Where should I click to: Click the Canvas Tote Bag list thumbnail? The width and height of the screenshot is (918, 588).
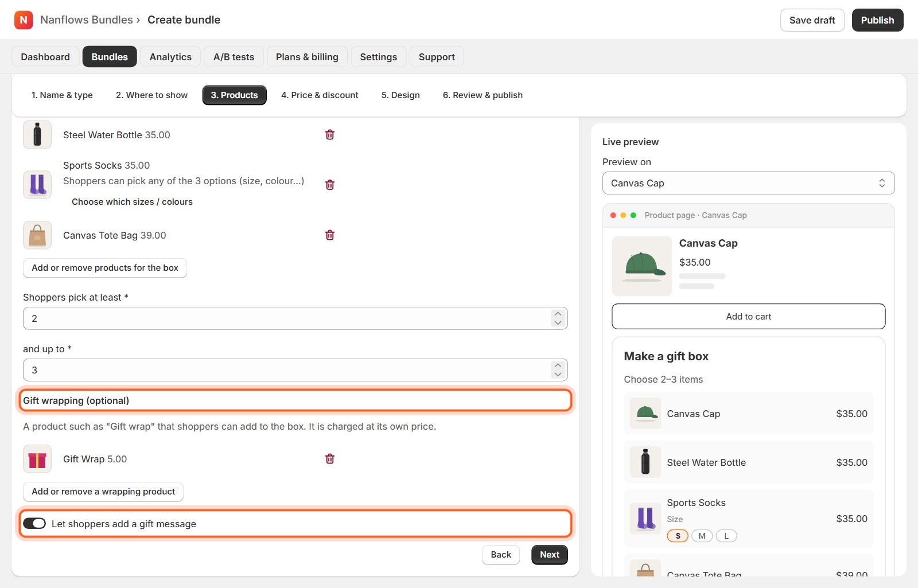click(x=37, y=235)
